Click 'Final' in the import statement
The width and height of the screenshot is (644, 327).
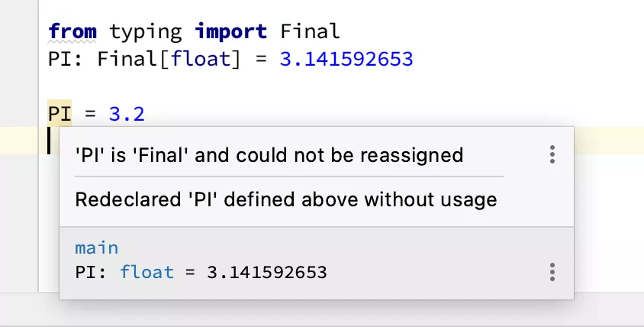click(310, 32)
